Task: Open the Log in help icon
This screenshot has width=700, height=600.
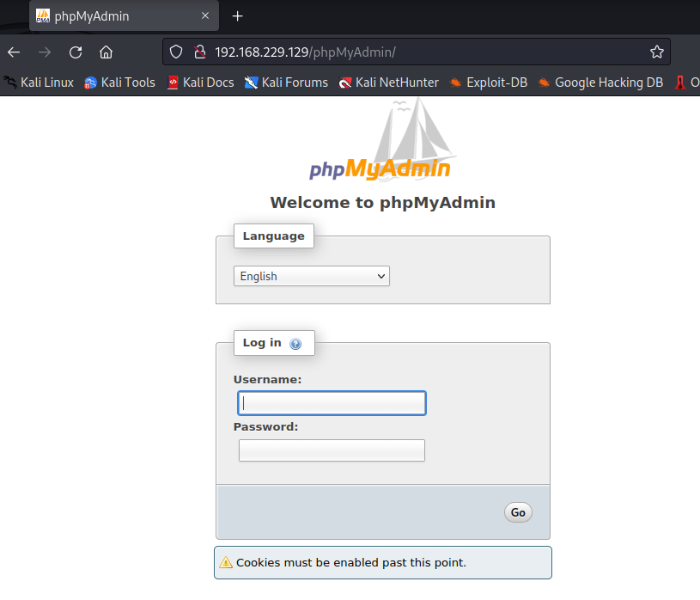Action: [x=295, y=344]
